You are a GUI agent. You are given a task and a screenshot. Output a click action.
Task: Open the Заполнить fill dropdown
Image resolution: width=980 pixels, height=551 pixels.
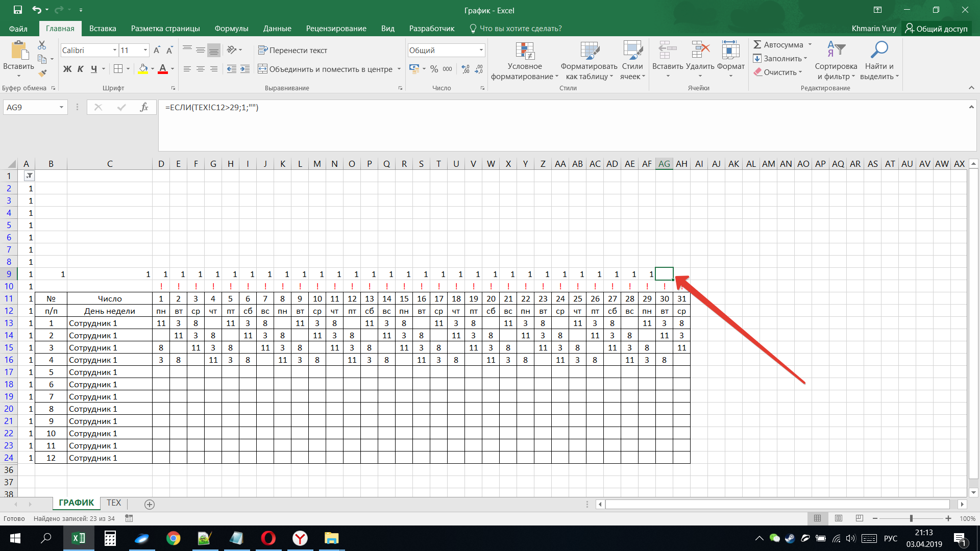[780, 58]
